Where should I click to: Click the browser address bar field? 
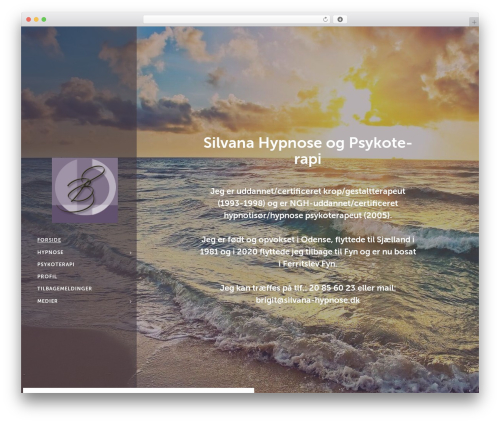click(x=237, y=20)
